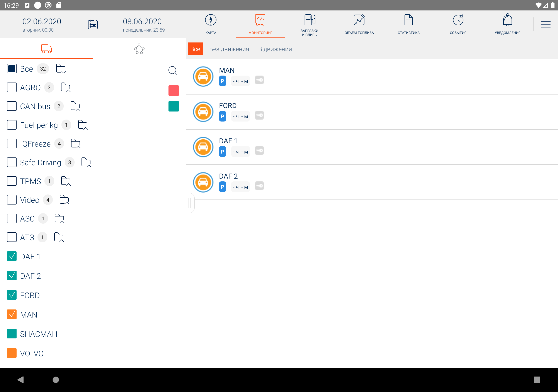This screenshot has width=558, height=392.
Task: Check the AGRO group checkbox
Action: pos(12,87)
